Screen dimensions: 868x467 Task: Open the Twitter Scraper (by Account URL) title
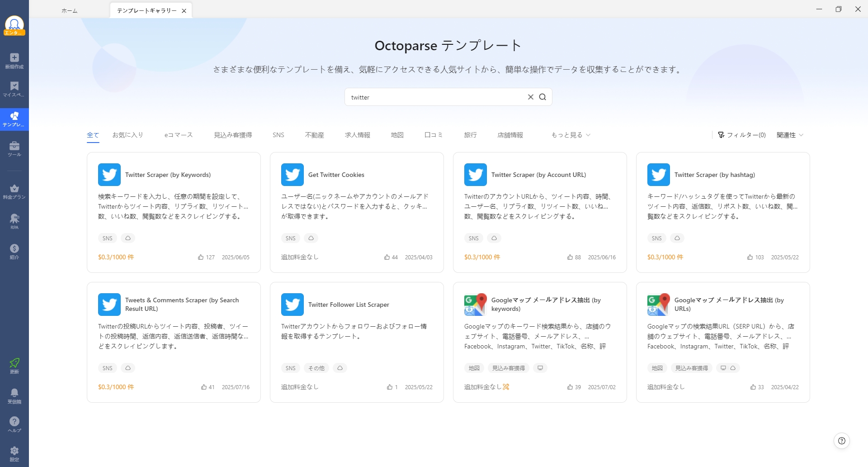pos(539,175)
